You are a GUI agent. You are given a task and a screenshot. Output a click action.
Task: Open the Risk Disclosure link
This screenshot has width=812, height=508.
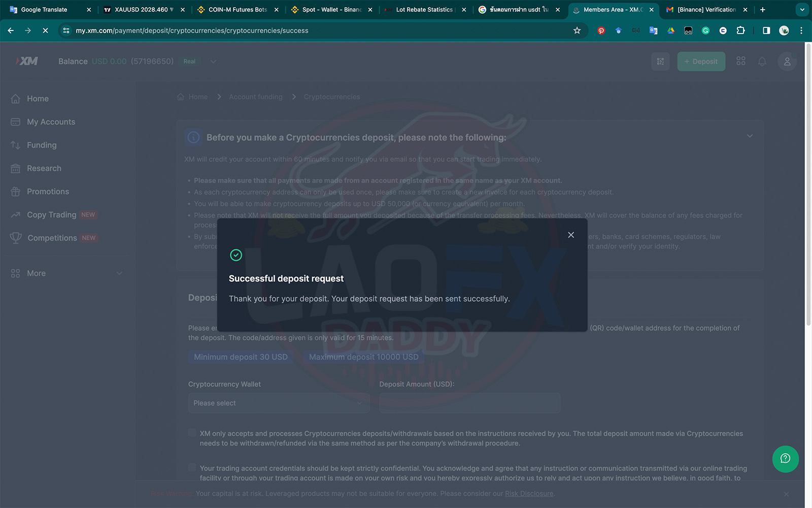point(529,493)
